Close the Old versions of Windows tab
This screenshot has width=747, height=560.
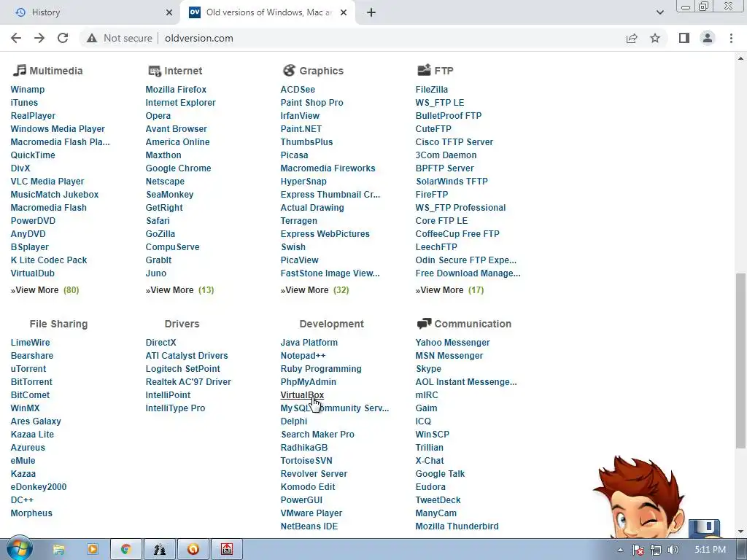344,12
